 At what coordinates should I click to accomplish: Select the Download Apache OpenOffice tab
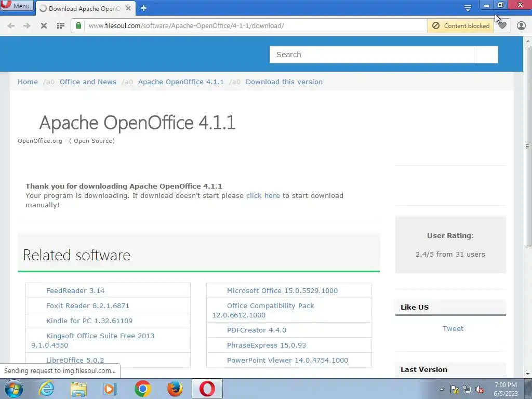tap(84, 8)
